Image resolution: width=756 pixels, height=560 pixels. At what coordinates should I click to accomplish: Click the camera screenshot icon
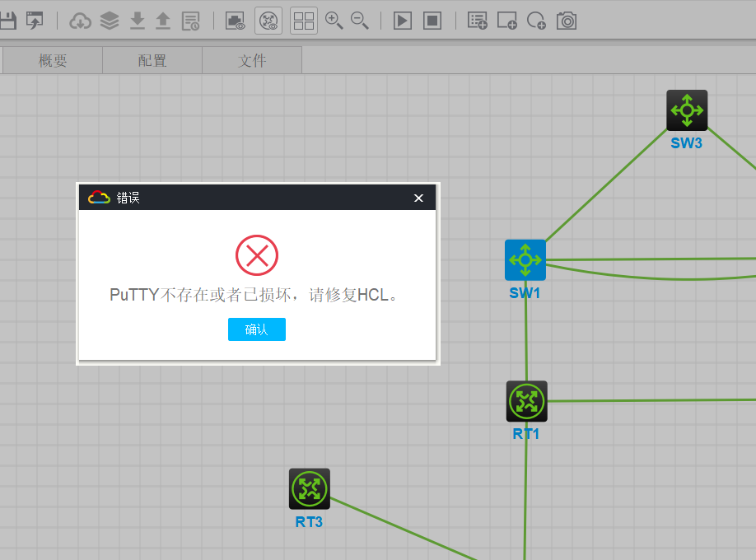coord(567,21)
